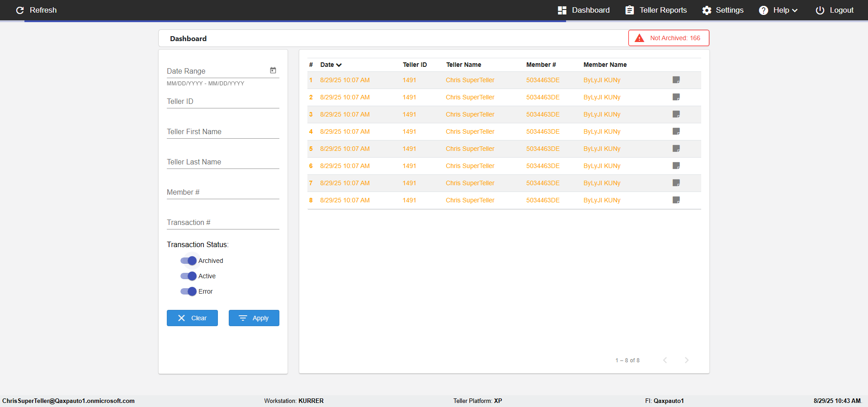Click the Dashboard page title
This screenshot has width=868, height=407.
(x=188, y=38)
